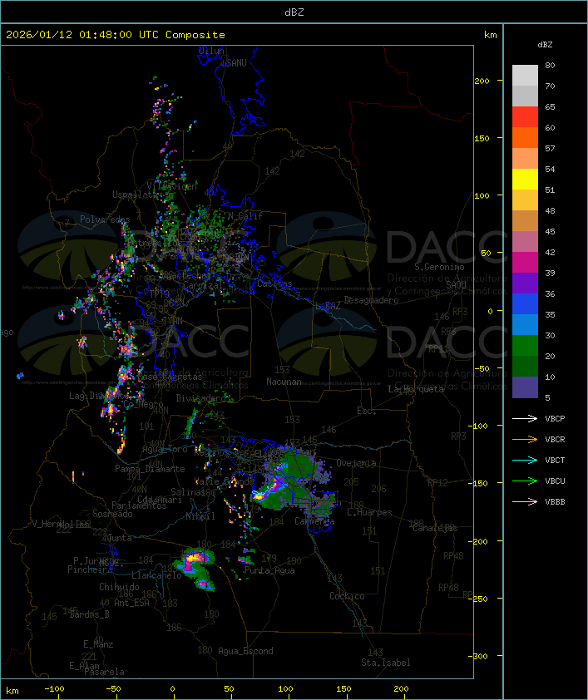Click the white VBCP arrow icon

click(x=525, y=418)
